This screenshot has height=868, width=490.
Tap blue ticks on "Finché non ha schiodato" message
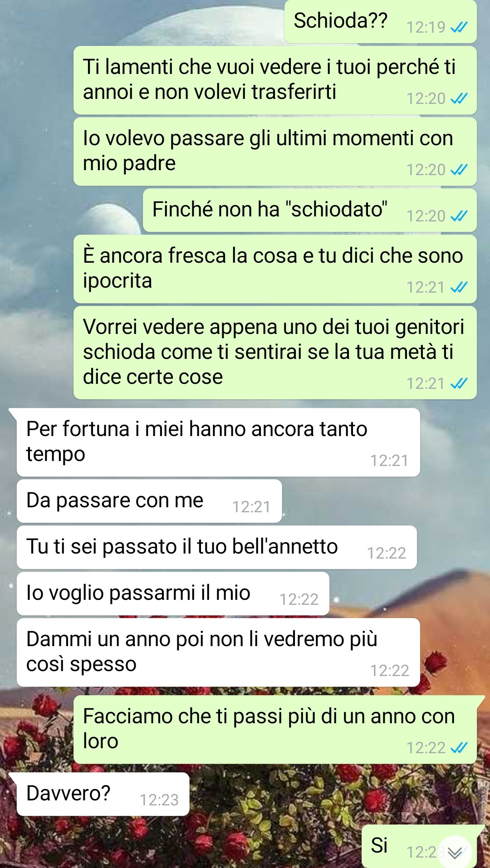459,216
